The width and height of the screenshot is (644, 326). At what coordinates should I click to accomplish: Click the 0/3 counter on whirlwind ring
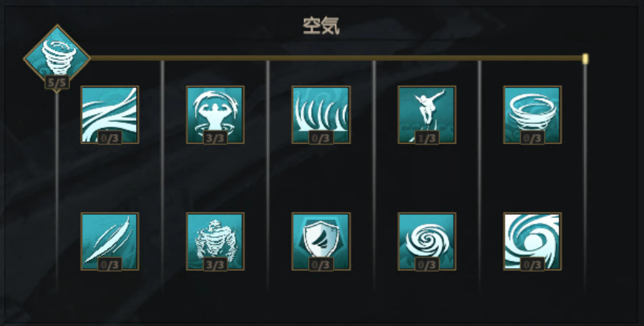[x=532, y=138]
